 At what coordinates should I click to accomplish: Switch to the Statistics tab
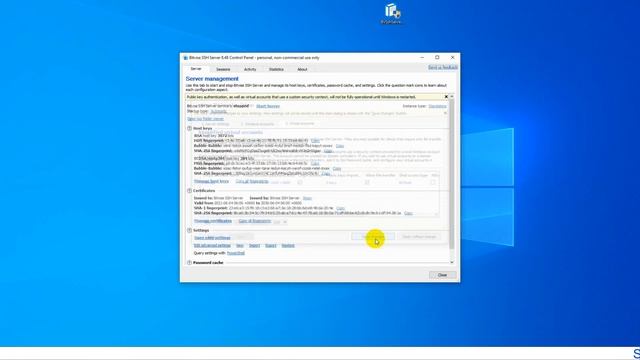coord(276,69)
